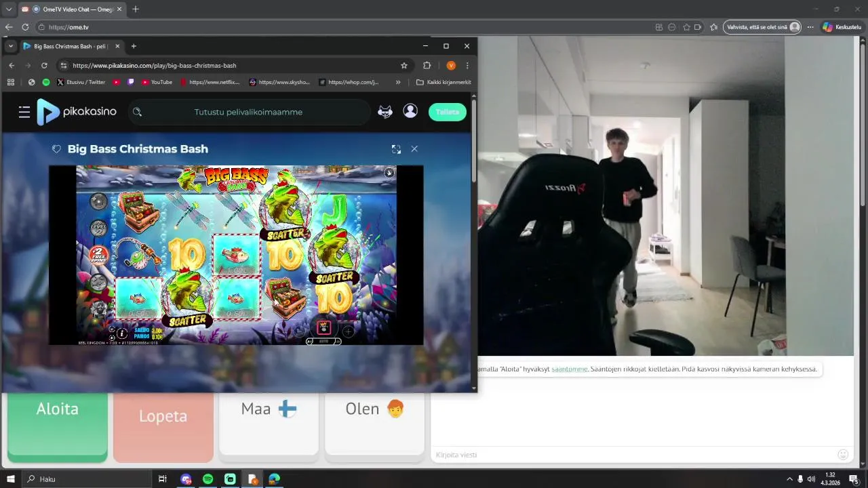Refresh the ome.tv page in Edge
The height and width of the screenshot is (488, 868).
pyautogui.click(x=25, y=27)
